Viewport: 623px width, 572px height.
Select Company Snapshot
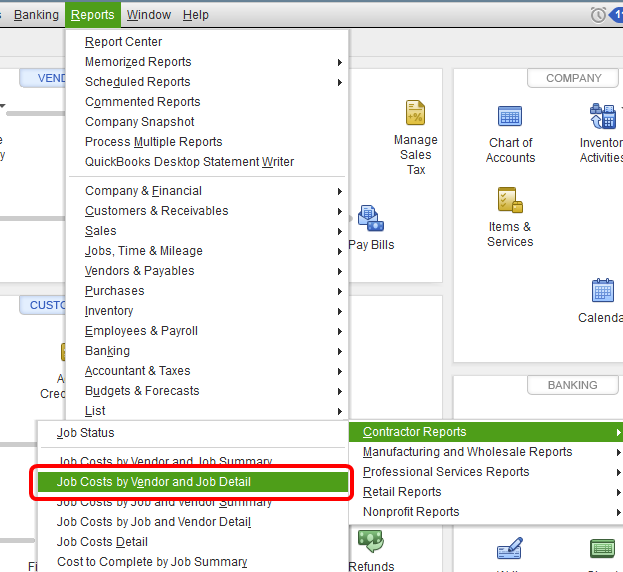coord(207,122)
